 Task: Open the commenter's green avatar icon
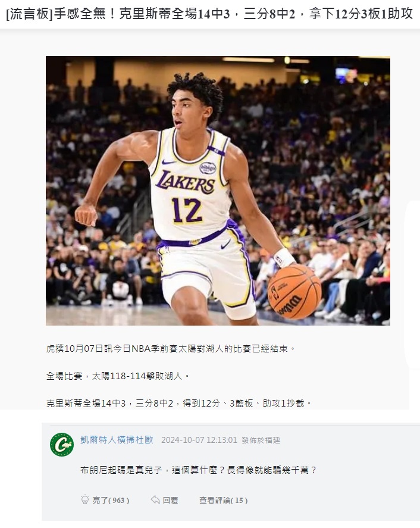[x=62, y=445]
